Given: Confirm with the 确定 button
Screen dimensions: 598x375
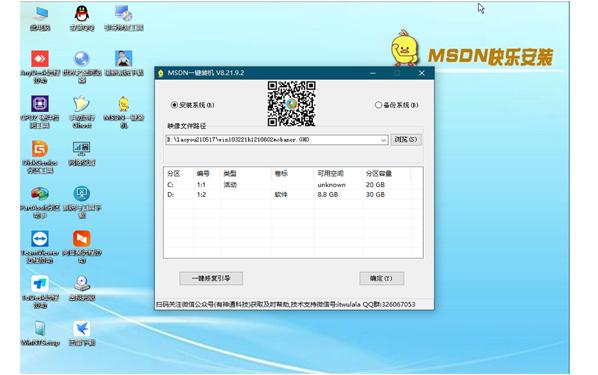Looking at the screenshot, I should tap(381, 278).
